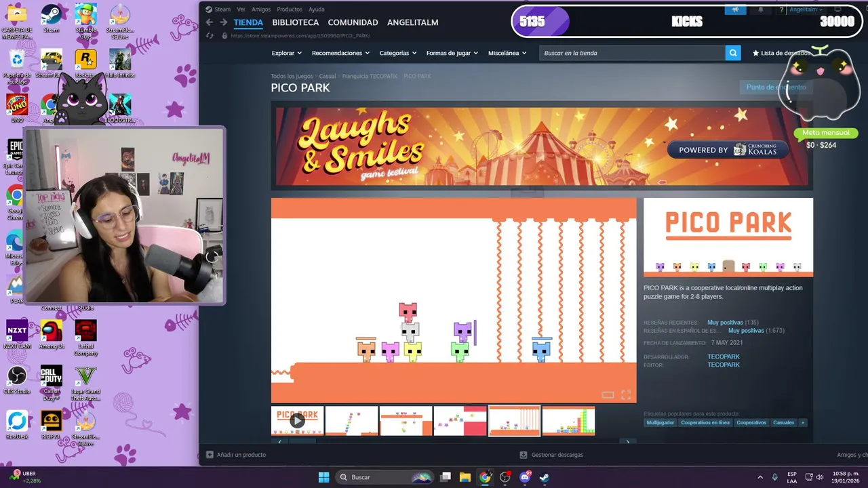Switch to the BIBLIOTECA tab
The height and width of the screenshot is (488, 868).
[x=295, y=22]
